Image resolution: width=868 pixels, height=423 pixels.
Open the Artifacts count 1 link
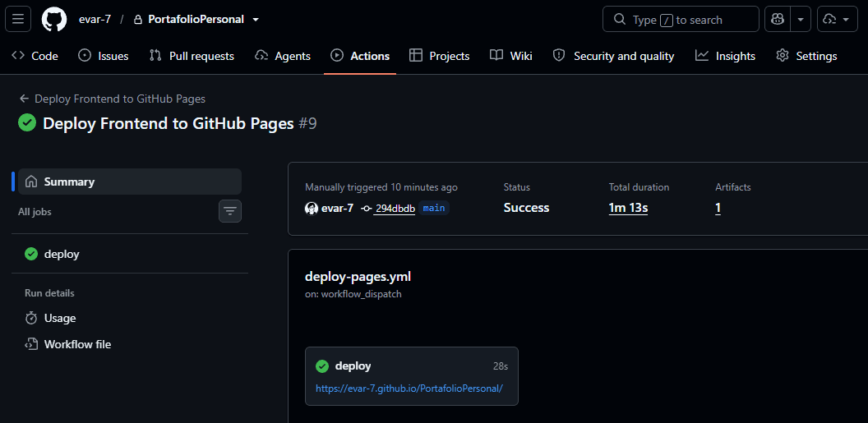pos(718,208)
